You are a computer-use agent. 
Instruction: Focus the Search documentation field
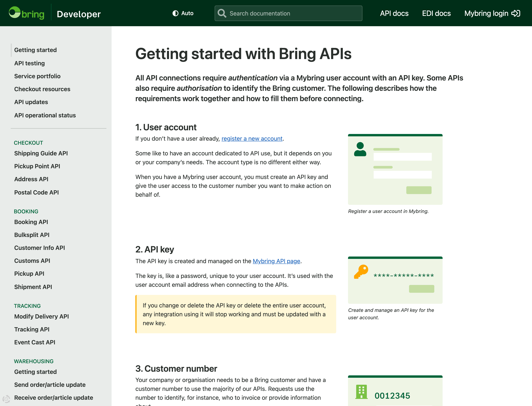tap(288, 13)
